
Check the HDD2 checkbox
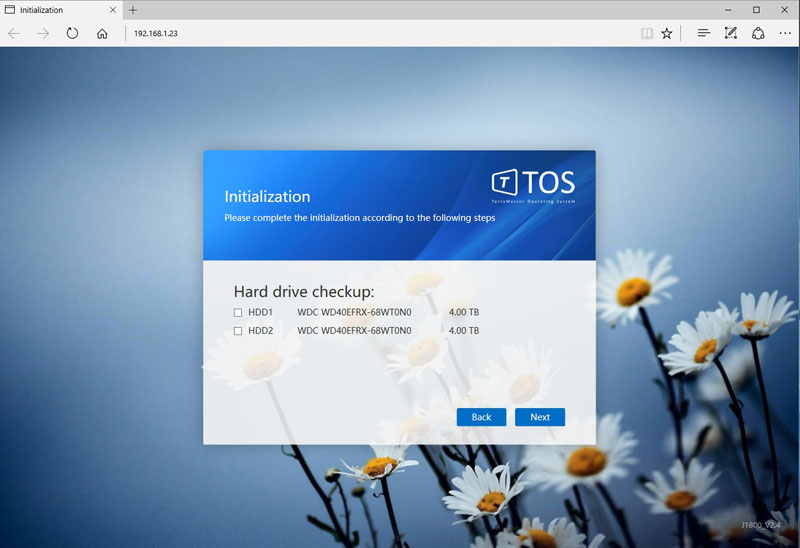[x=238, y=331]
